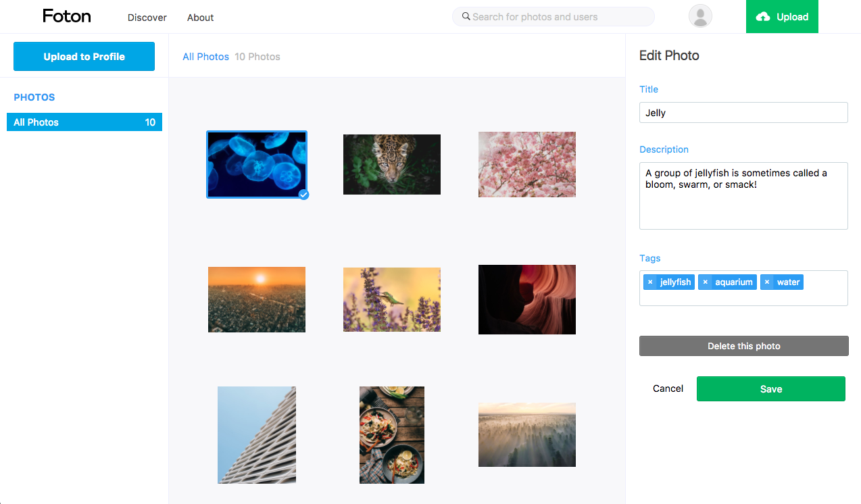Select the hummingbird lavender thumbnail
Viewport: 861px width, 504px height.
tap(392, 299)
